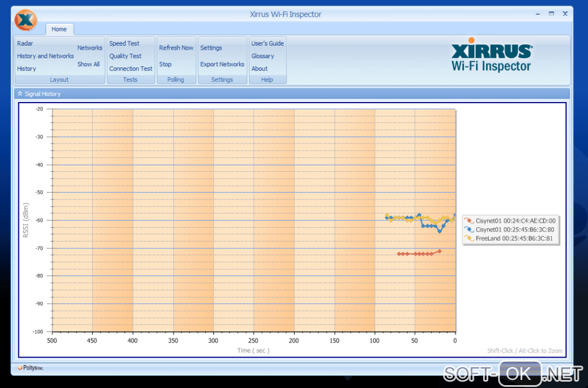This screenshot has width=588, height=388.
Task: Click Export Networks
Action: point(223,64)
